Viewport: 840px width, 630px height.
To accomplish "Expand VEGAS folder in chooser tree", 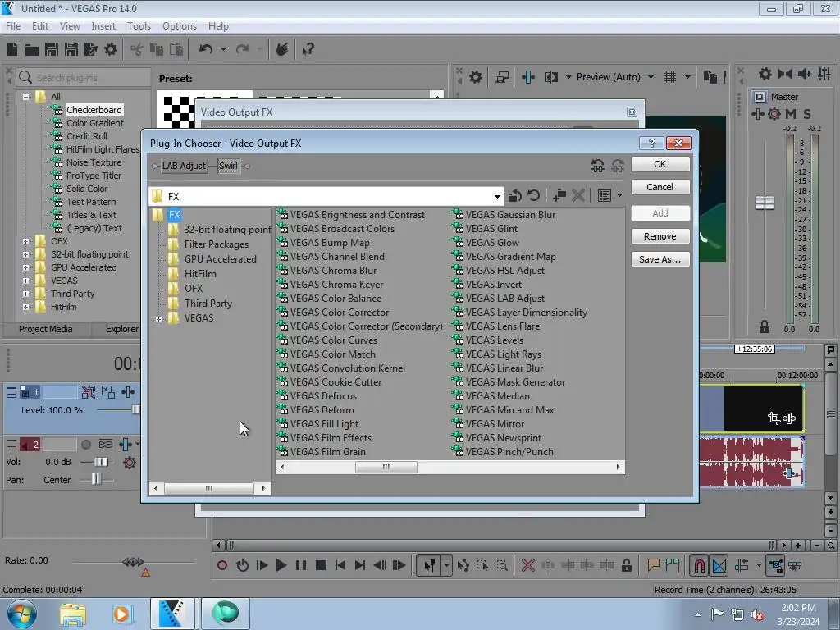I will point(158,319).
